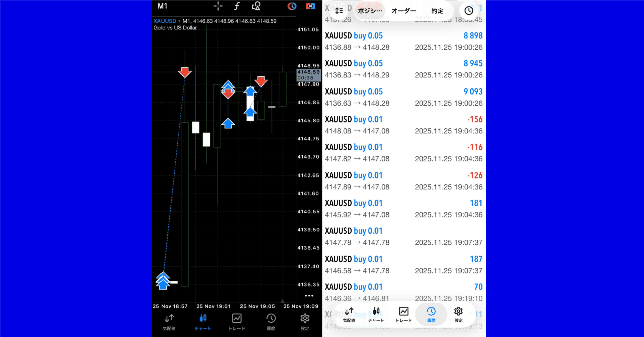Tap the 25 Nov 18:57 time axis label

click(170, 306)
